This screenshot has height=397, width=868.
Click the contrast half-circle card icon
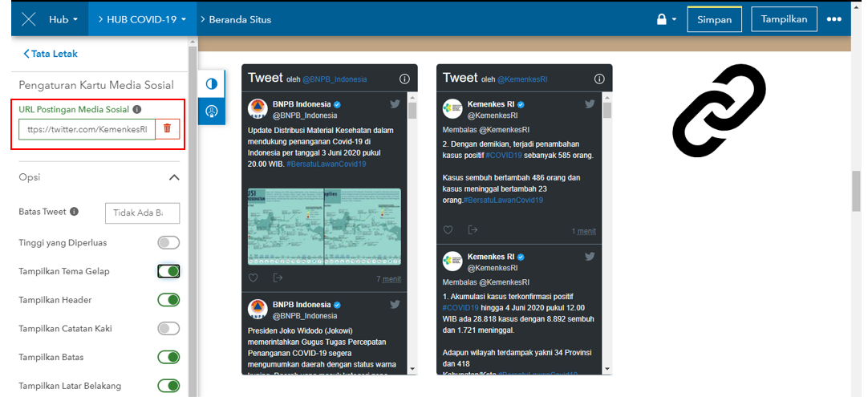[212, 84]
